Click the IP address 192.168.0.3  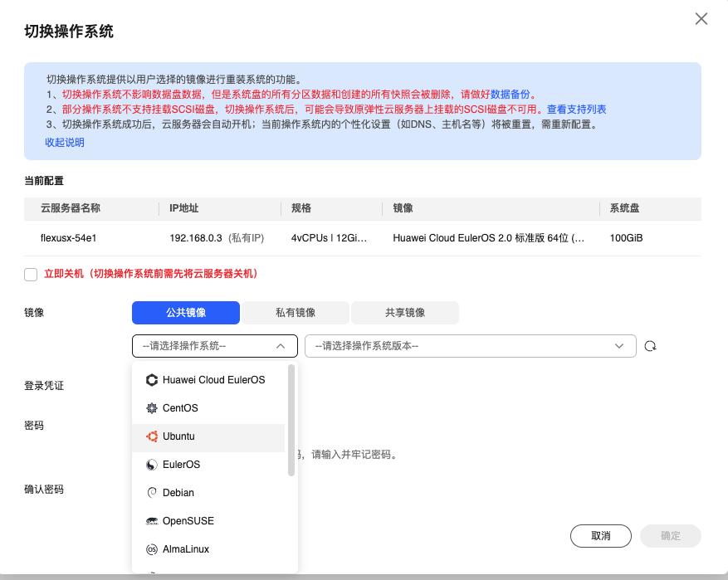(x=196, y=238)
